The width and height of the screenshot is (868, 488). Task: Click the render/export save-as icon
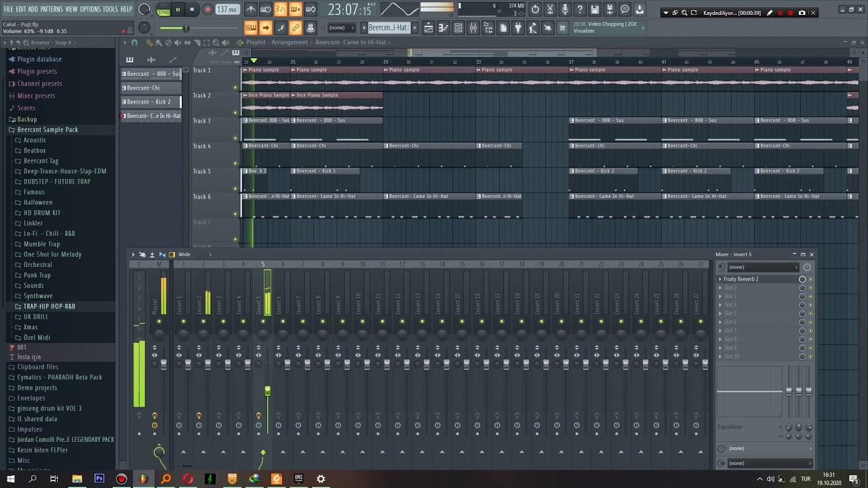pyautogui.click(x=610, y=9)
